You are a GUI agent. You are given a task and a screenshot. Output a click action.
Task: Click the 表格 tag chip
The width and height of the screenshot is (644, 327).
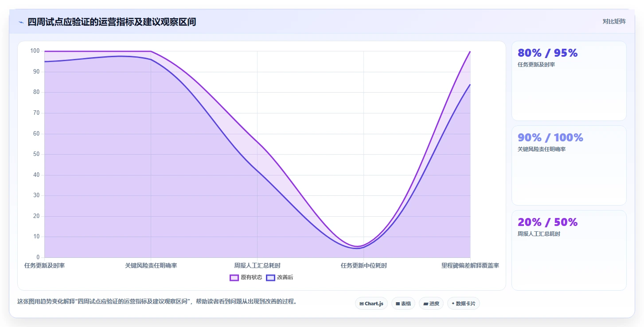pos(403,304)
